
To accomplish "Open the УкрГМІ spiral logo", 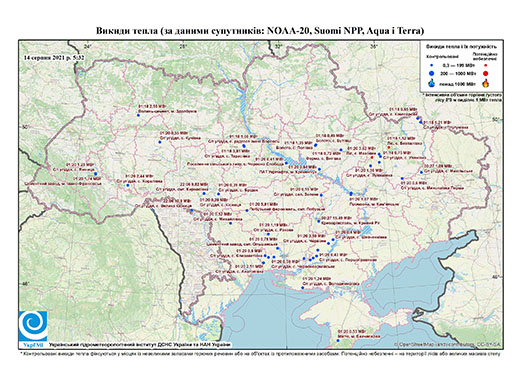I will 33,326.
